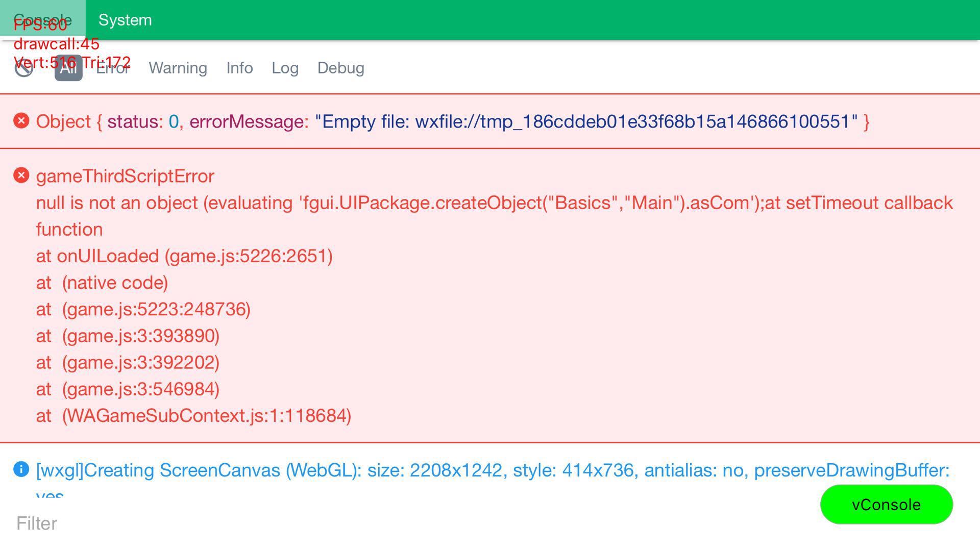
Task: Click the onUILoaded game.js:5226 stack line
Action: click(x=184, y=256)
